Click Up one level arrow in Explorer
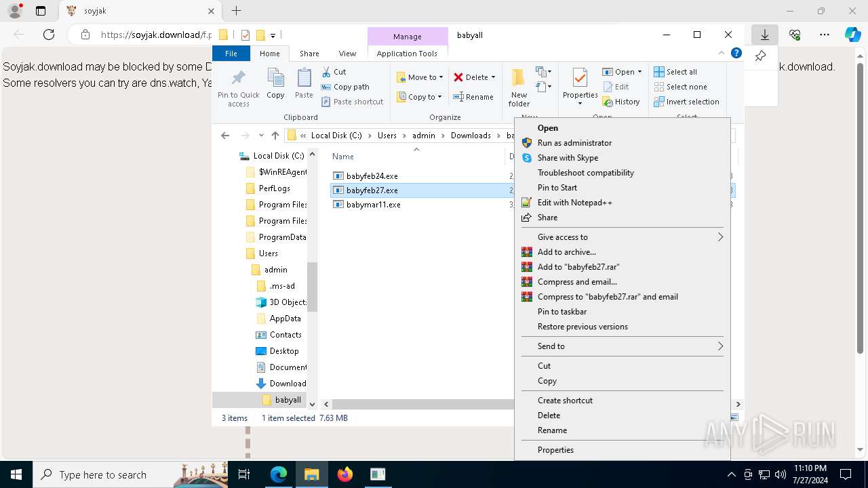This screenshot has width=868, height=488. [x=275, y=136]
